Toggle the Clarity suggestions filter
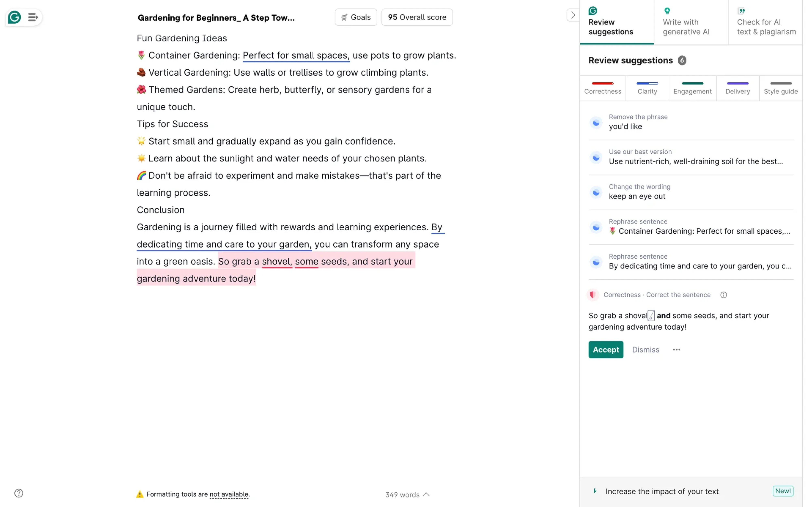812x507 pixels. coord(647,88)
